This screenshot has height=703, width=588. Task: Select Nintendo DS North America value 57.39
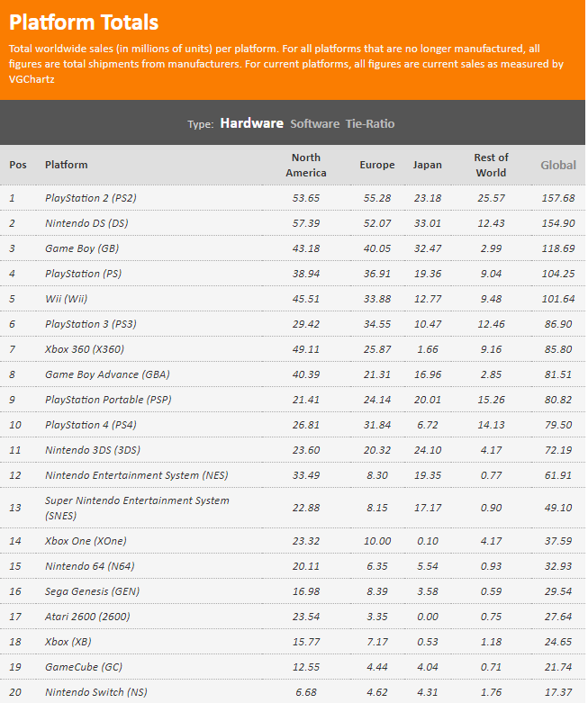(x=306, y=223)
